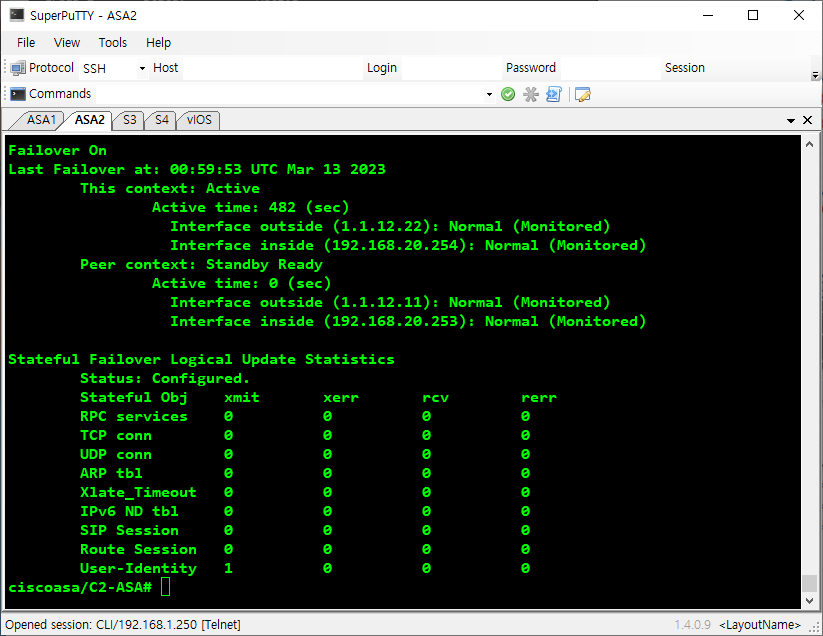Click the 'SIP Session' row

point(305,531)
